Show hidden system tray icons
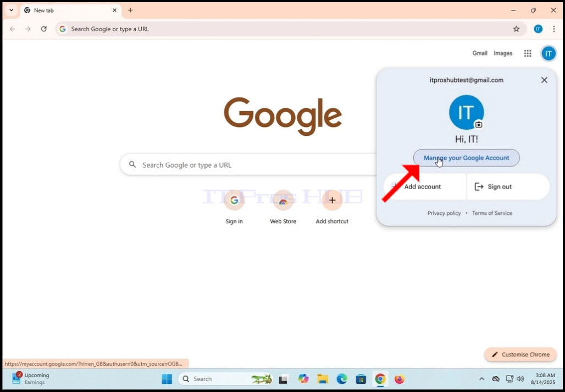 click(481, 379)
